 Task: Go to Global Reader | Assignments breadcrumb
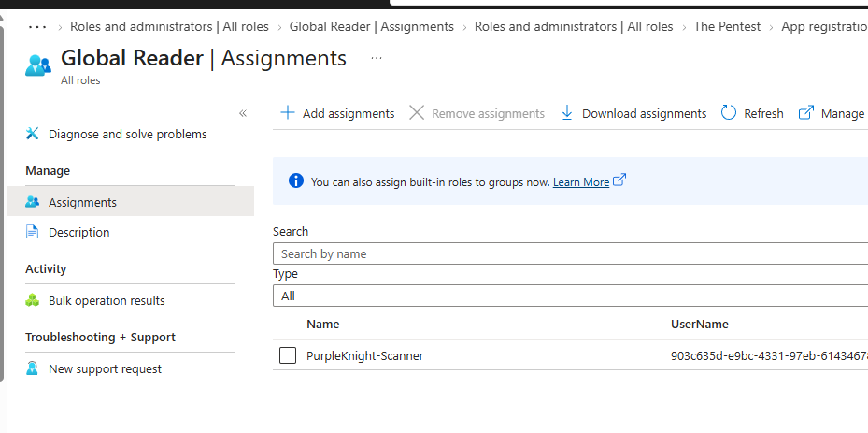coord(372,26)
